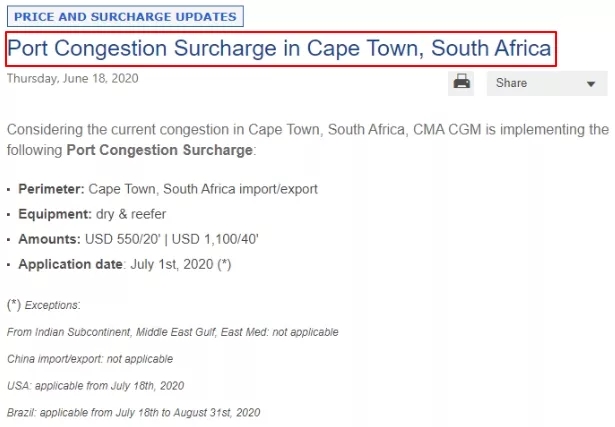This screenshot has height=427, width=615.
Task: Click the Brazil exception line
Action: [133, 412]
